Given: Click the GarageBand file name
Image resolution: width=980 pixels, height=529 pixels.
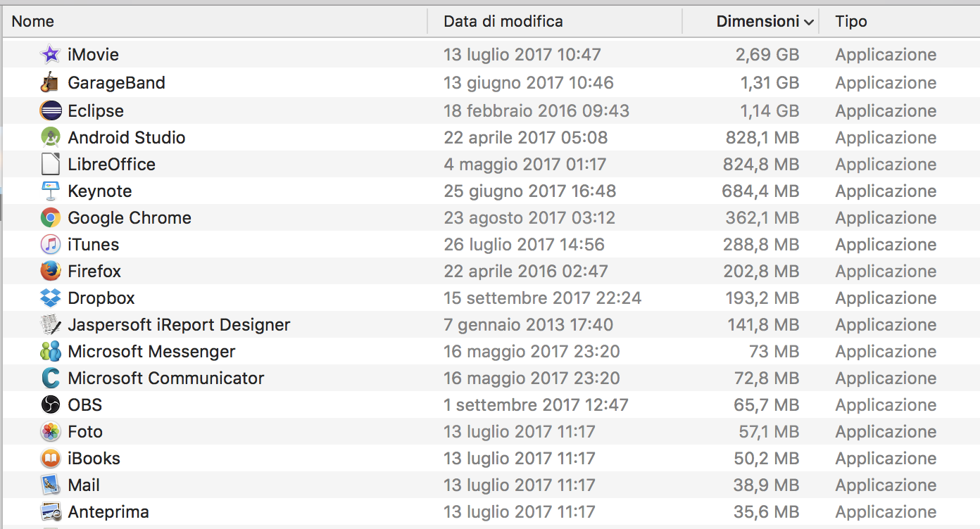Looking at the screenshot, I should [116, 82].
